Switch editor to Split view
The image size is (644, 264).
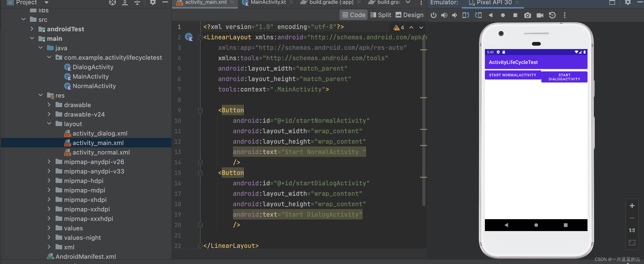[380, 15]
